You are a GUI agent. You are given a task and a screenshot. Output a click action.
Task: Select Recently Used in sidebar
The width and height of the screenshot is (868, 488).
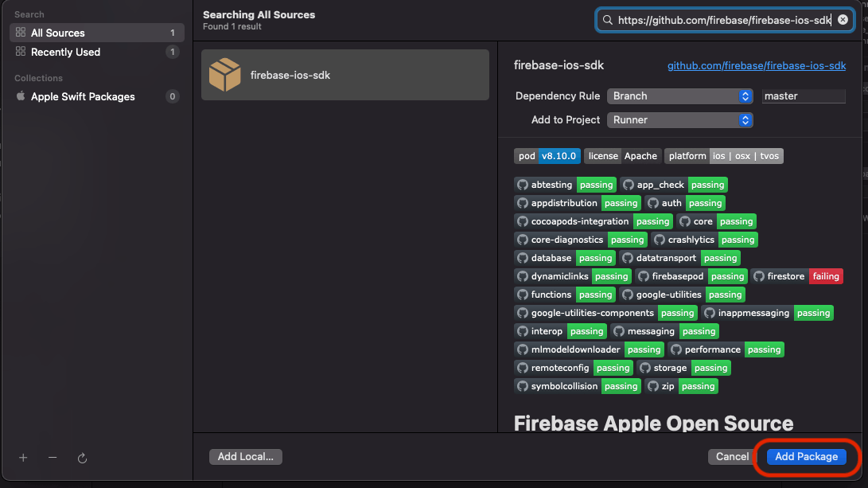tap(97, 52)
